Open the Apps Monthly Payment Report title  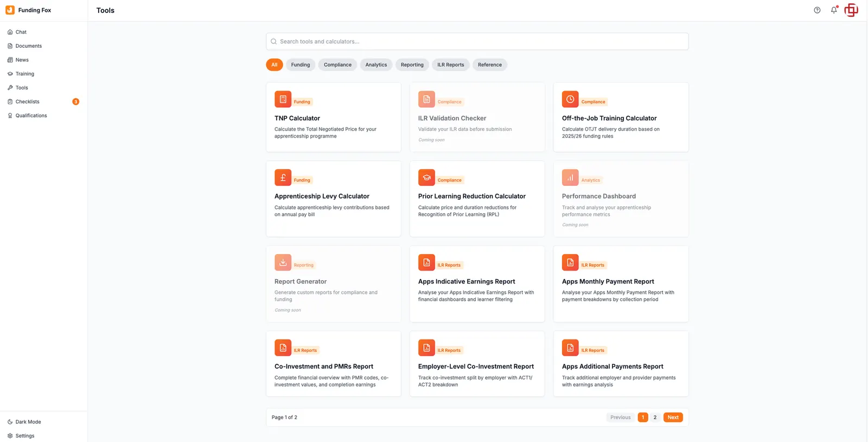tap(608, 282)
